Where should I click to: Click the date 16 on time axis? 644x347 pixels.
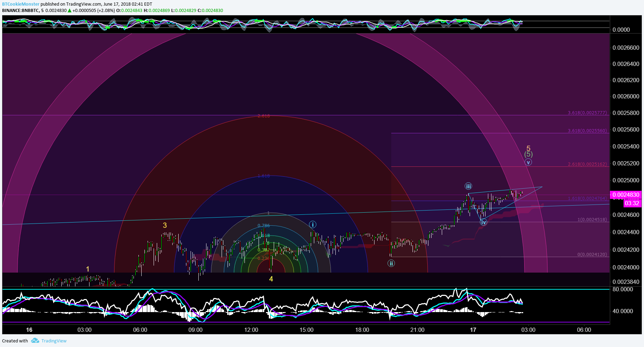click(29, 330)
